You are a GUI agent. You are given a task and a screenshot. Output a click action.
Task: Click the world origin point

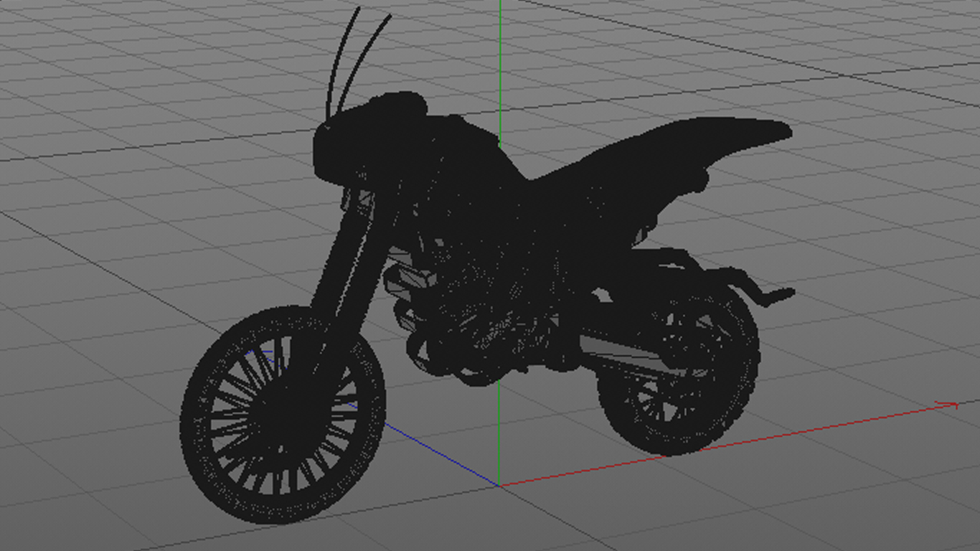500,484
